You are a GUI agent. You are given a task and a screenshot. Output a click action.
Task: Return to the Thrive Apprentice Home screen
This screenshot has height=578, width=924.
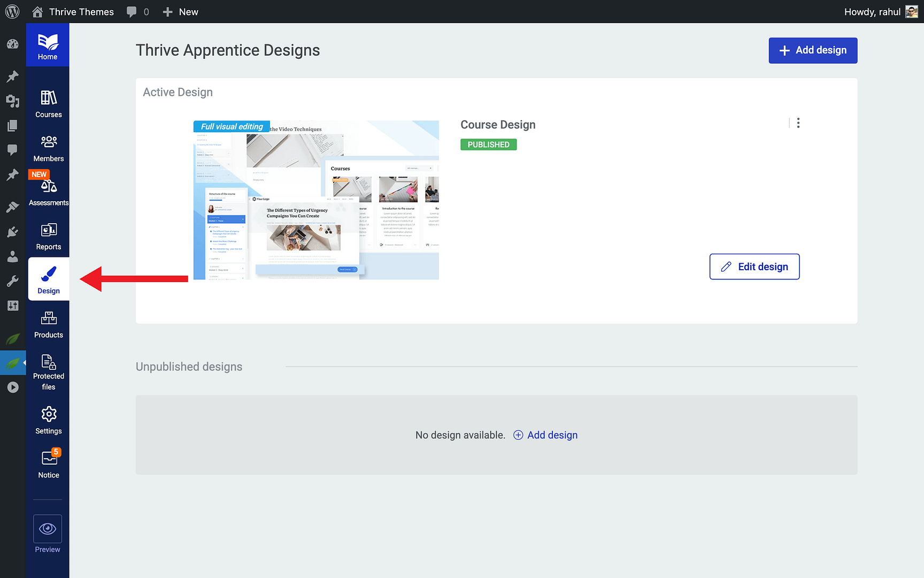coord(48,44)
